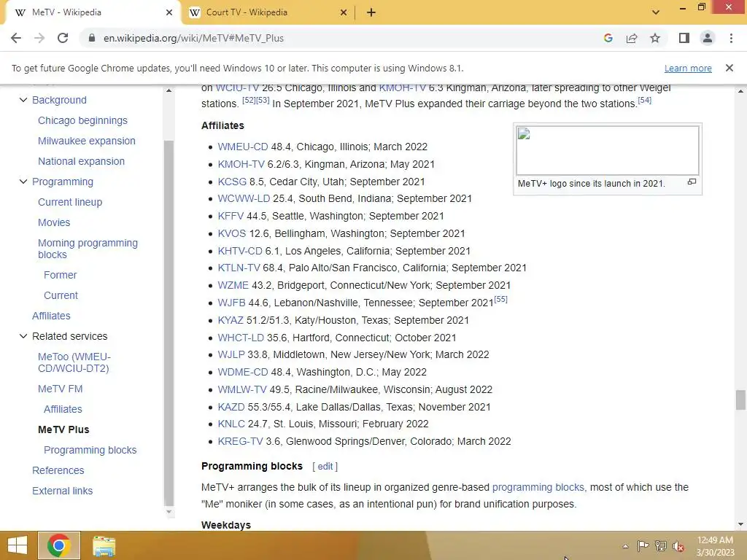Bookmark this page with the star icon
The height and width of the screenshot is (560, 747).
pos(655,38)
